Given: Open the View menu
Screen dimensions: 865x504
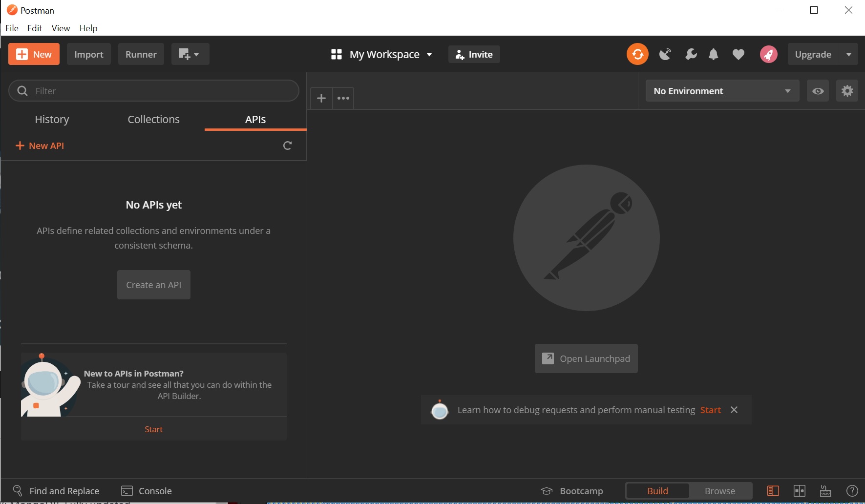Looking at the screenshot, I should [x=61, y=28].
